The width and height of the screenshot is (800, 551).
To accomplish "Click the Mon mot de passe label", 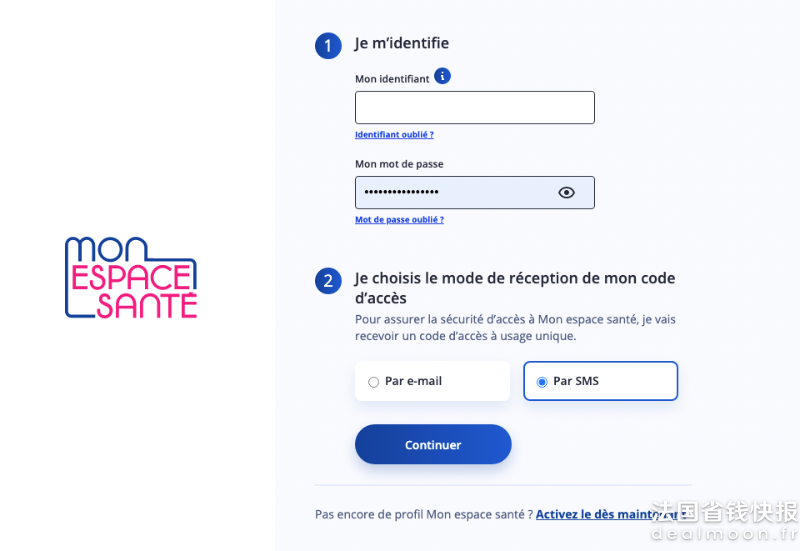I will click(399, 164).
